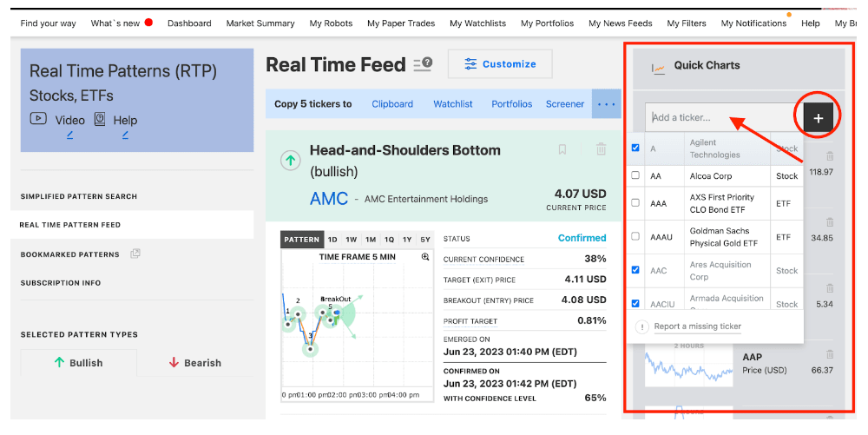Open the Dashboard menu item
This screenshot has width=868, height=435.
tap(189, 23)
